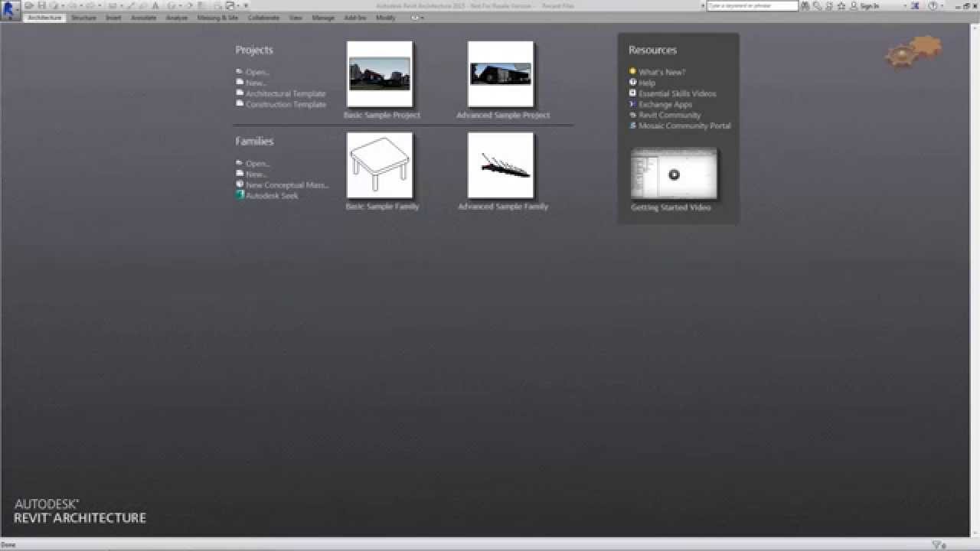Open the Advanced Sample Family thumbnail
Screen dimensions: 980x551
501,165
